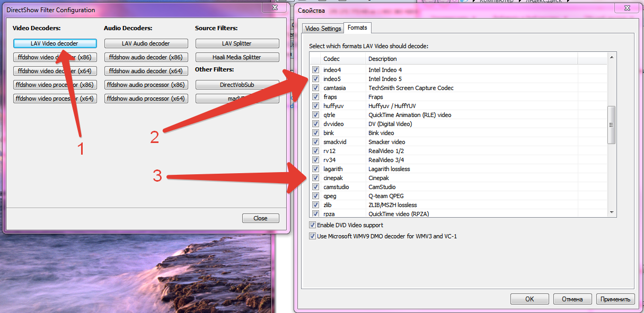644x313 pixels.
Task: Open DirectVobSub settings
Action: (237, 84)
